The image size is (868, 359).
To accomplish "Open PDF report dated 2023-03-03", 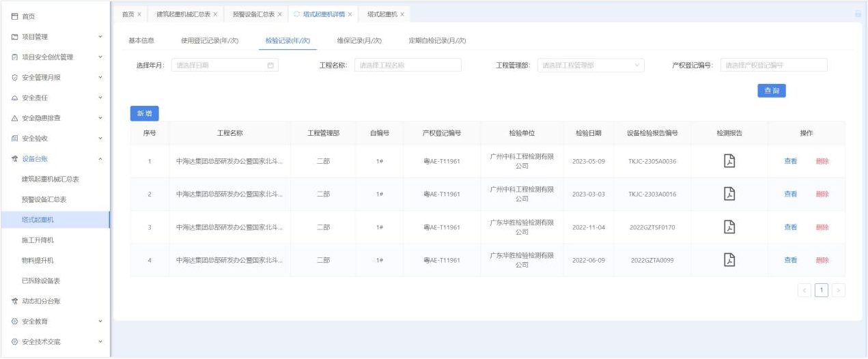I will (x=729, y=194).
